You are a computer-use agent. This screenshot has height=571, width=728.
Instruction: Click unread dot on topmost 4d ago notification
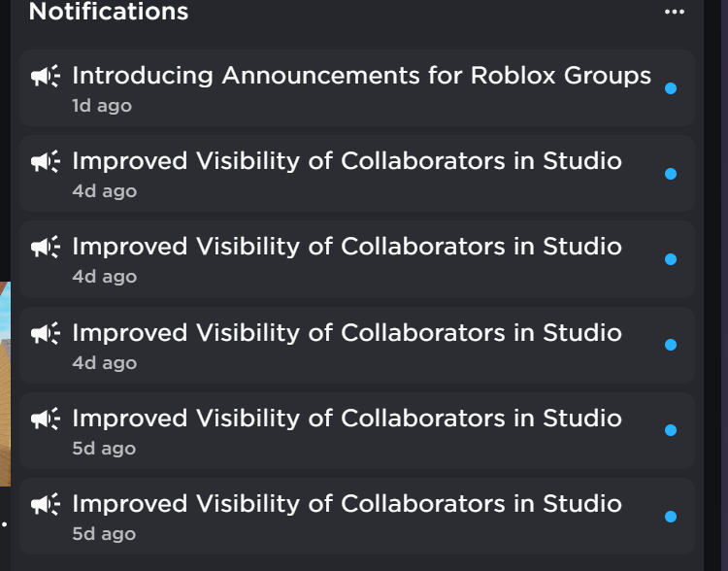click(x=671, y=174)
